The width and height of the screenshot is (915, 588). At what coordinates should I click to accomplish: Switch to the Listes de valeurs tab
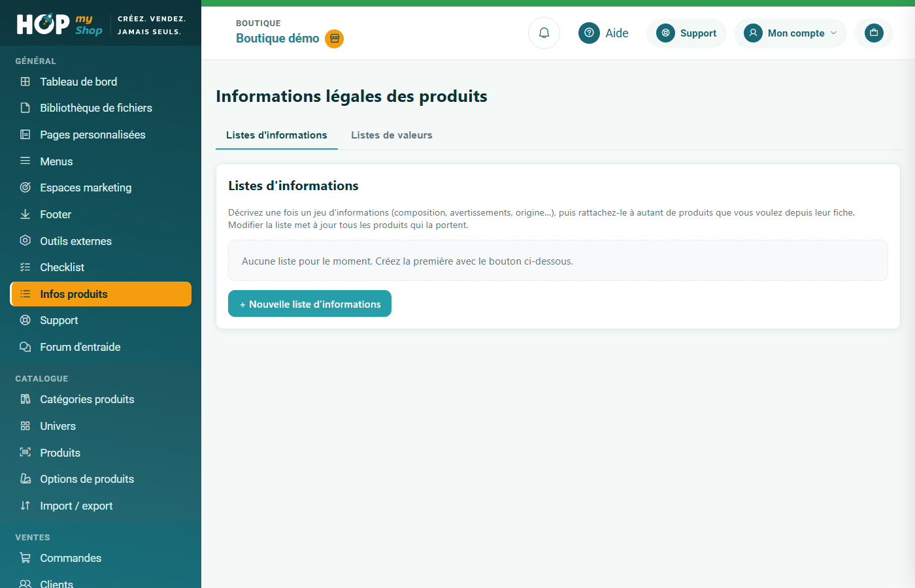pyautogui.click(x=391, y=135)
